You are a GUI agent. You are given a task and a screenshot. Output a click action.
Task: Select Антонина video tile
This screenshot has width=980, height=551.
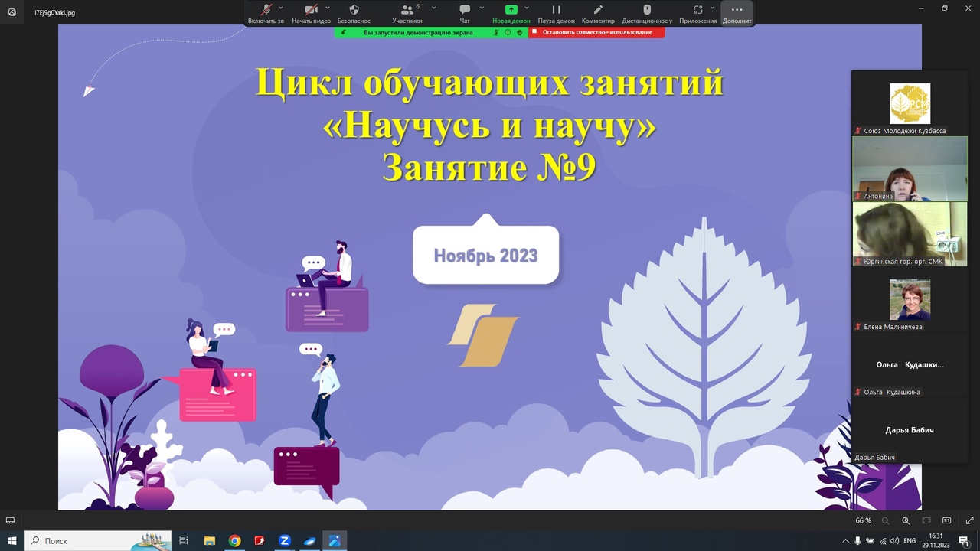click(910, 169)
